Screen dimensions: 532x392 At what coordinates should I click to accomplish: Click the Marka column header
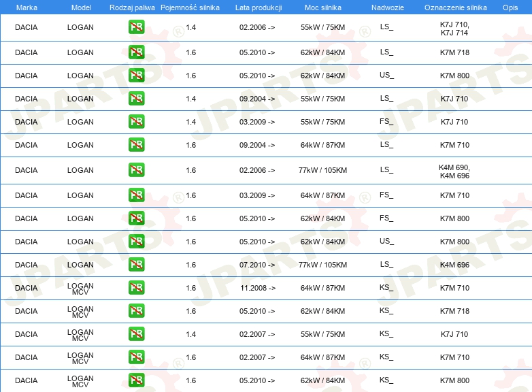pos(27,7)
